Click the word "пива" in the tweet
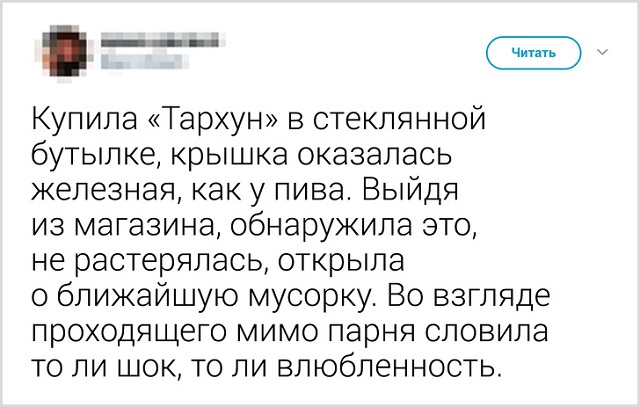 [319, 189]
